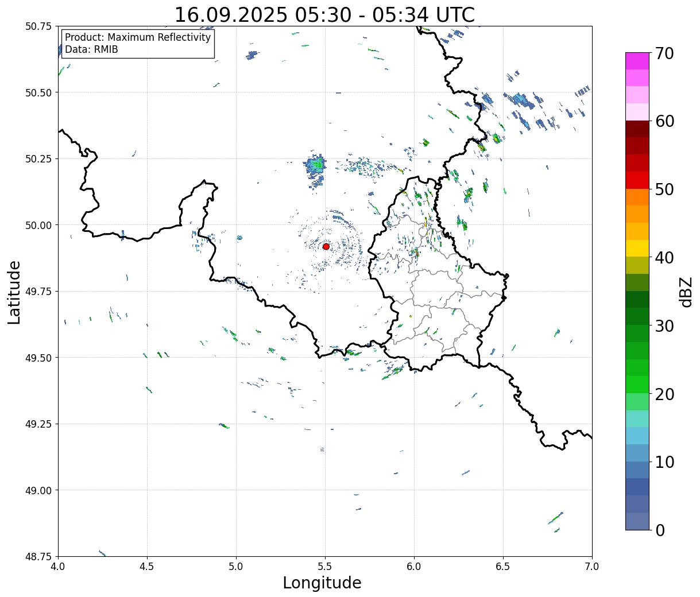Viewport: 700px width, 597px height.
Task: Select the 'Product: Maximum Reflectivity' text
Action: click(x=138, y=37)
